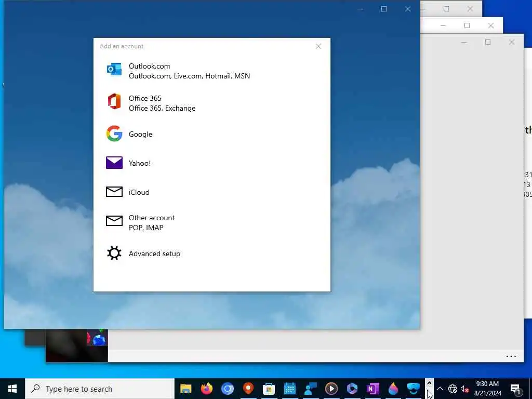Click the Advanced setup gear icon
This screenshot has height=399, width=532.
point(114,253)
